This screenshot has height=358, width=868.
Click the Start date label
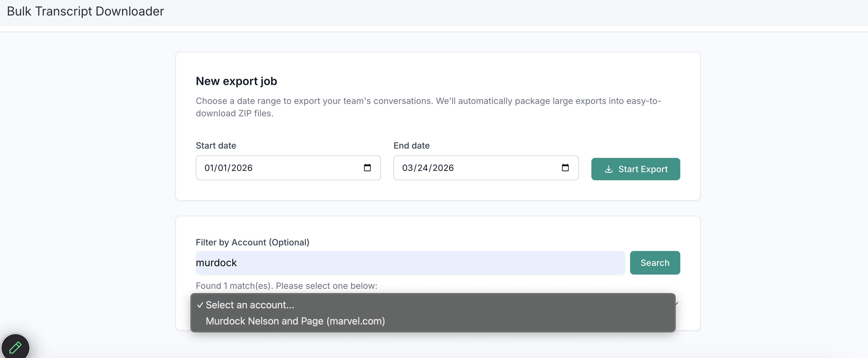coord(216,145)
